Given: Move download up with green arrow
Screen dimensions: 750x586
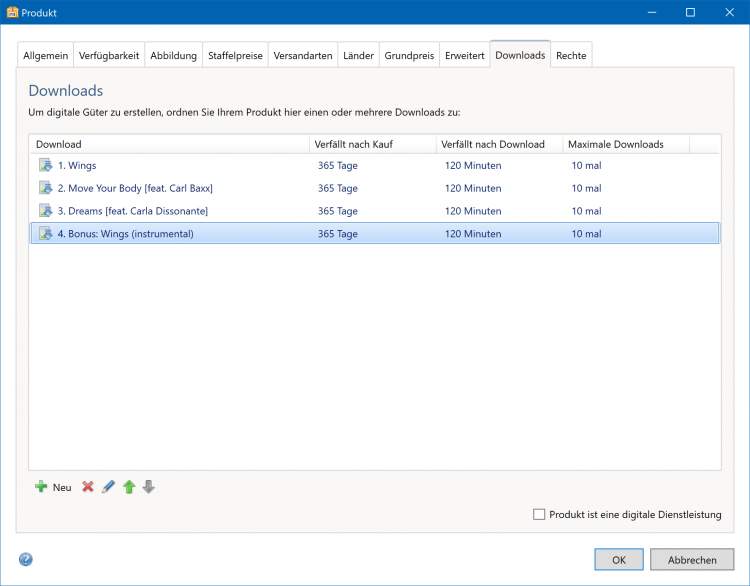Looking at the screenshot, I should [x=129, y=487].
